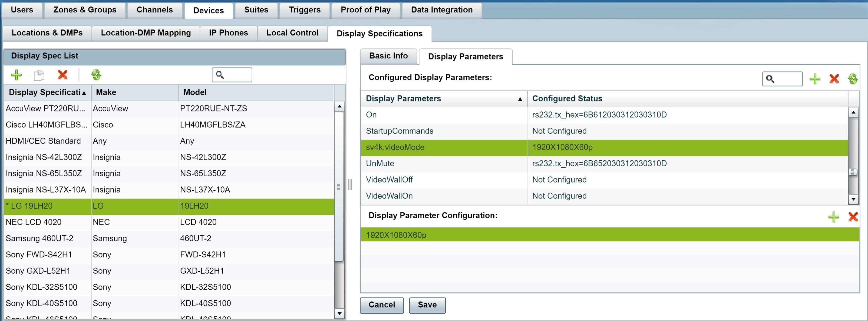
Task: Remove the Display Parameter Configuration entry
Action: [x=853, y=217]
